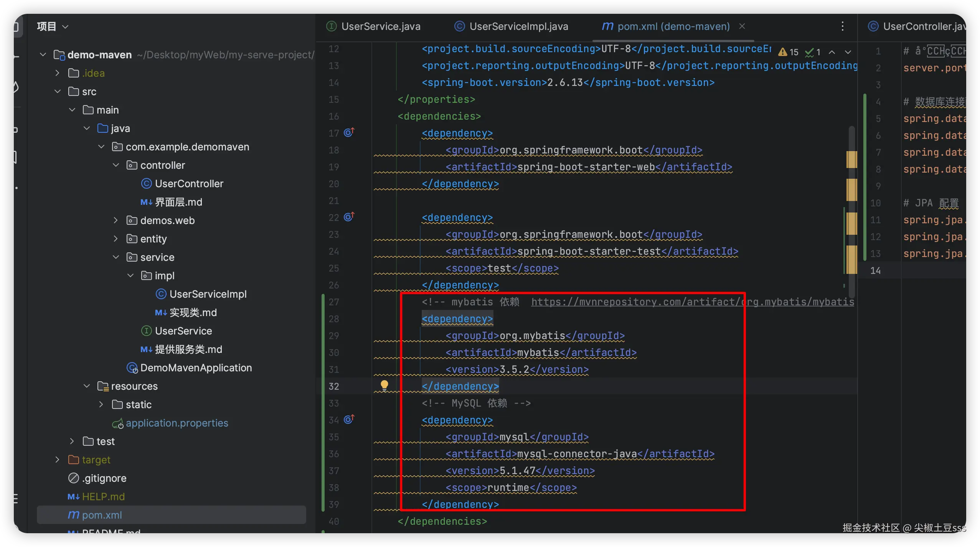Screen dimensions: 980x547
Task: Click the warning count indicator showing 15
Action: pyautogui.click(x=788, y=52)
